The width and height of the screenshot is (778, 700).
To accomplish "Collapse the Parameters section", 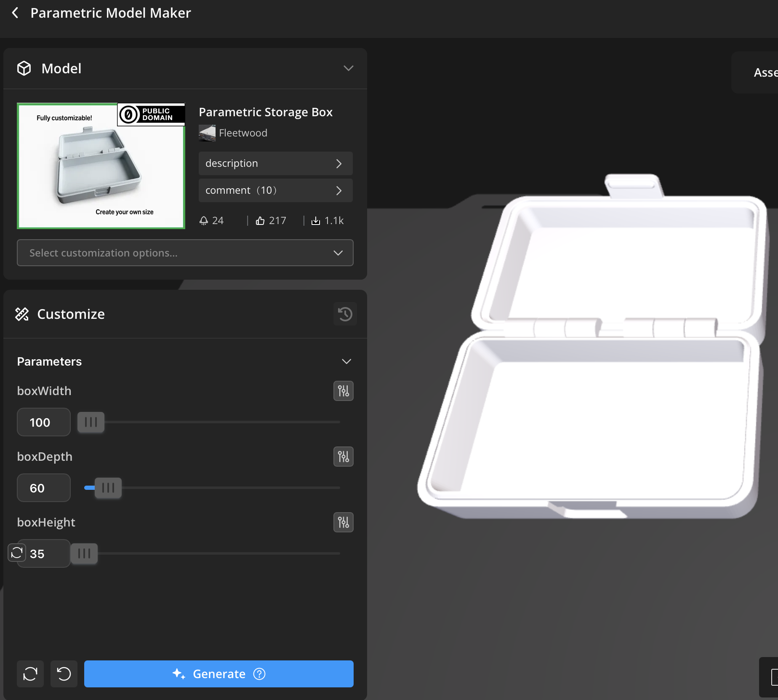I will tap(346, 361).
